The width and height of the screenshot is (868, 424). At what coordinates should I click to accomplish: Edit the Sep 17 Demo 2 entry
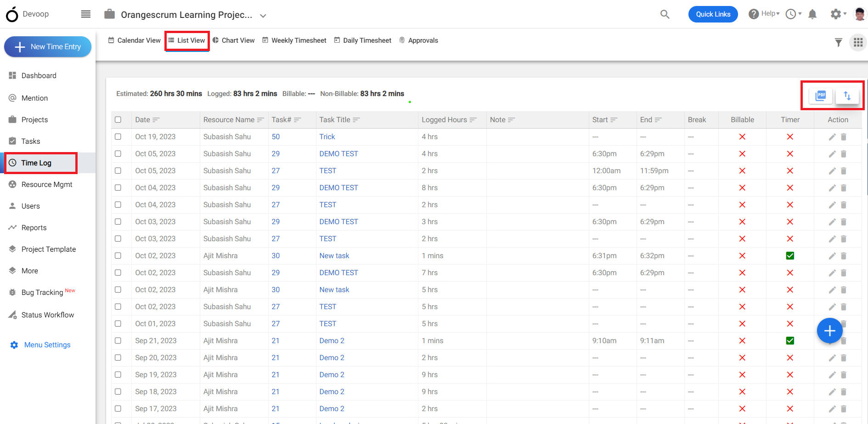click(x=832, y=409)
